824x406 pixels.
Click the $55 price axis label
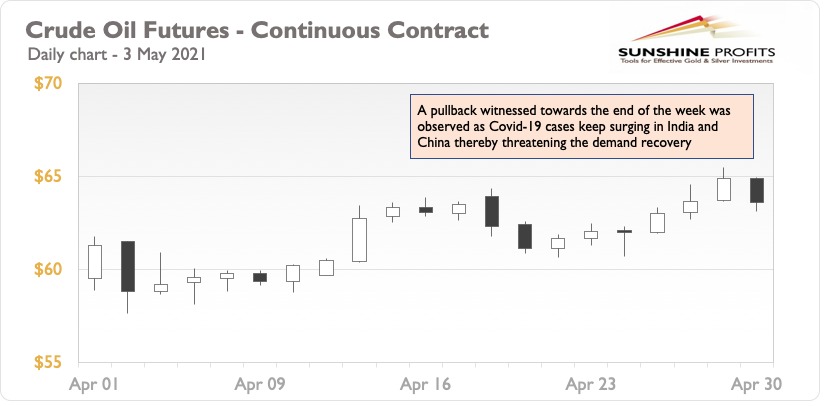point(48,362)
